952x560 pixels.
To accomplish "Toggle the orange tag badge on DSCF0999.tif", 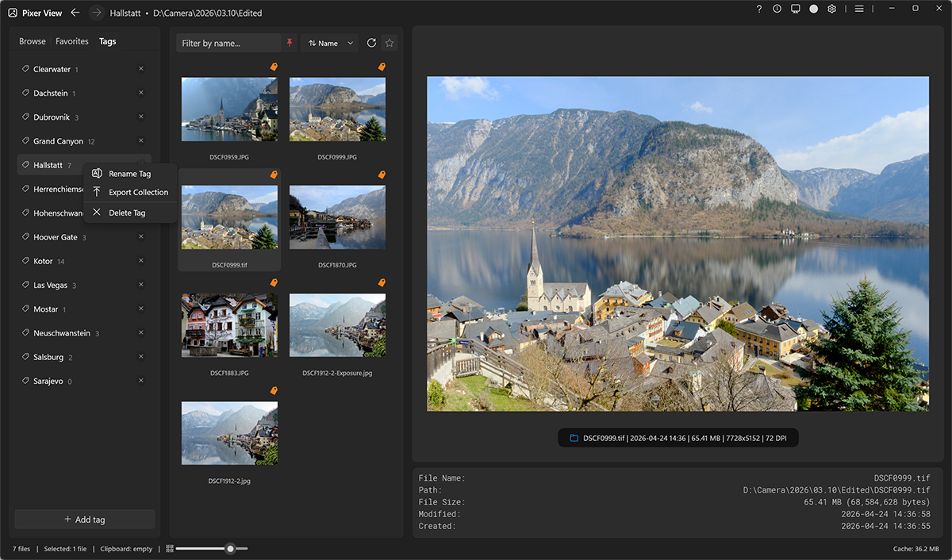I will point(273,175).
